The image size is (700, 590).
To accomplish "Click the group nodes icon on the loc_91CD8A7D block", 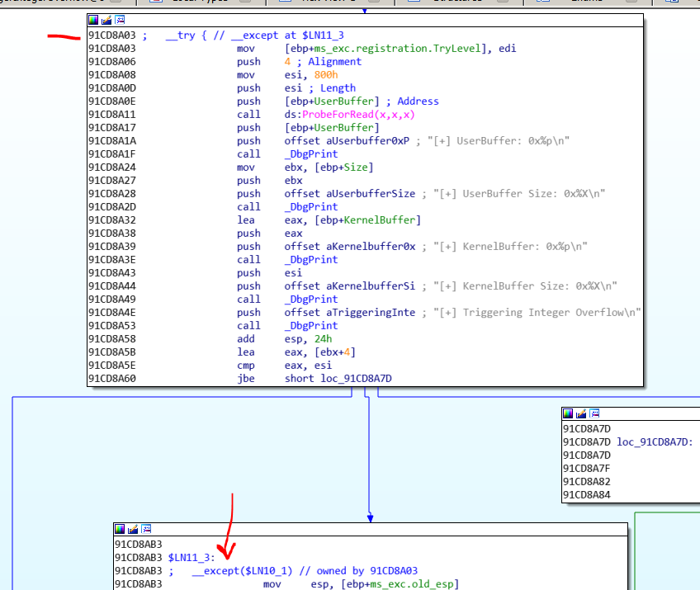I will (x=594, y=413).
